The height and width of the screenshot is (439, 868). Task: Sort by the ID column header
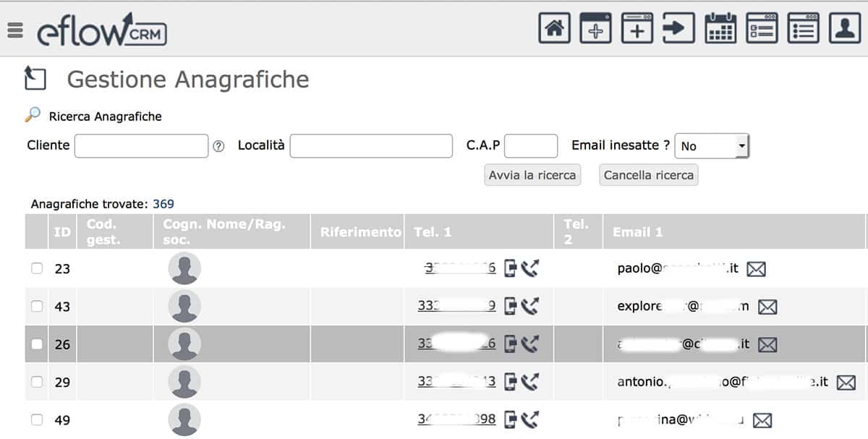pyautogui.click(x=62, y=232)
